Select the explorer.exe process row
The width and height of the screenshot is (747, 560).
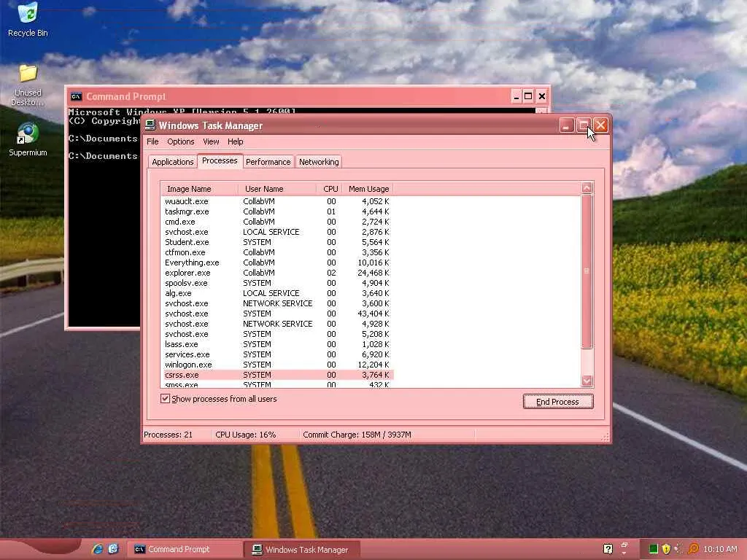click(x=277, y=273)
